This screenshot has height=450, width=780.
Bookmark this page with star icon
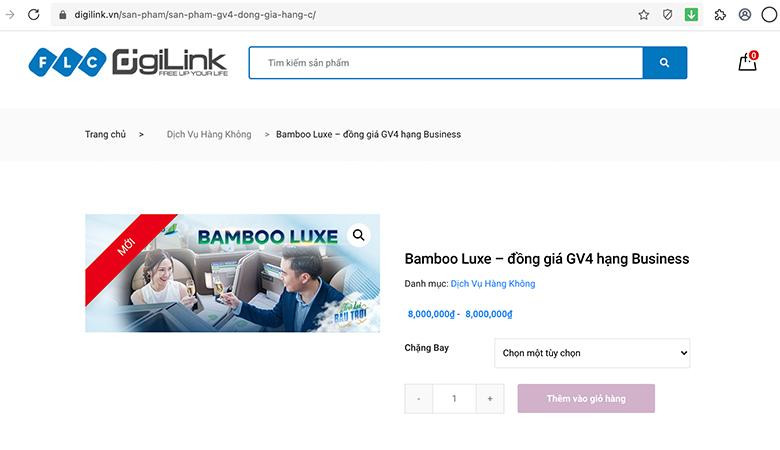click(644, 15)
